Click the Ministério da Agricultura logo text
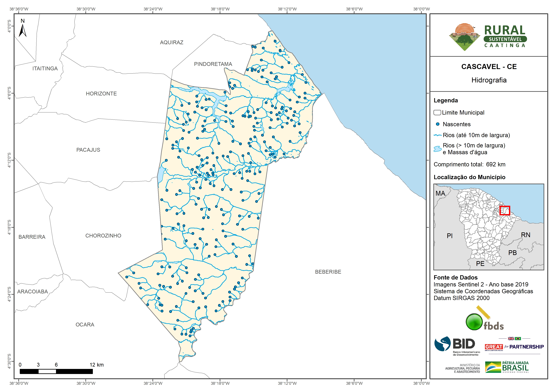Viewport: 555px width, 392px height. tap(462, 369)
